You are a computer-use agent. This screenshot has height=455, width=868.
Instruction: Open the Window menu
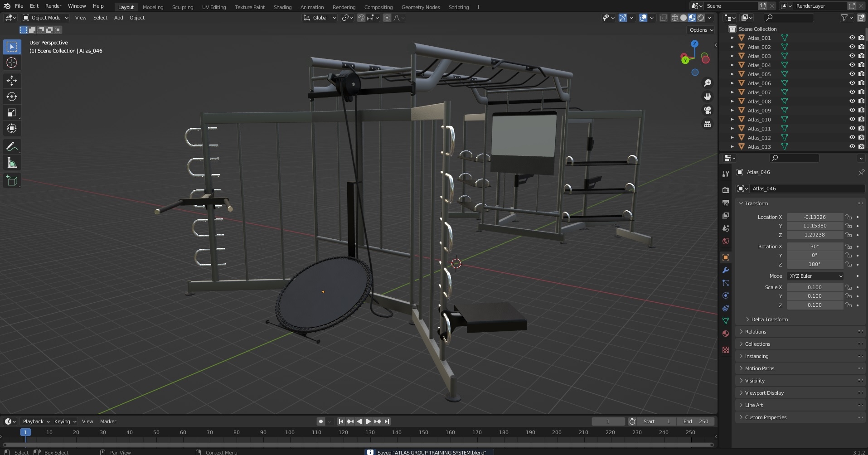pos(77,6)
